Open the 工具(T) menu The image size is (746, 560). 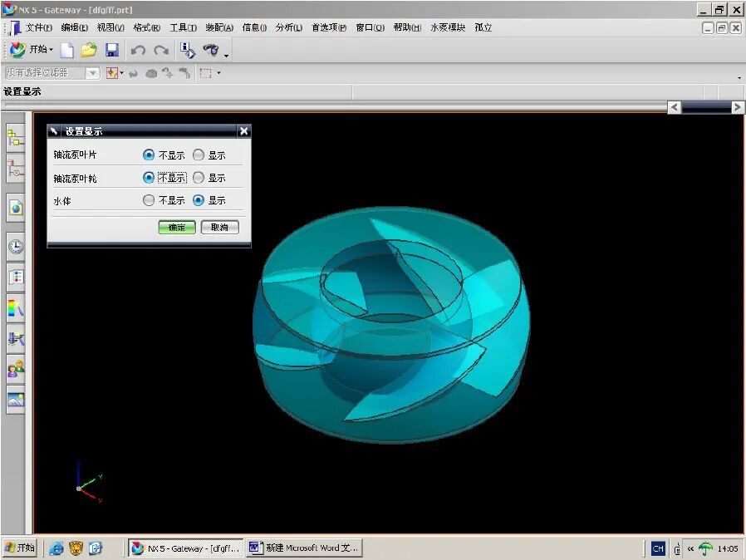(x=183, y=27)
